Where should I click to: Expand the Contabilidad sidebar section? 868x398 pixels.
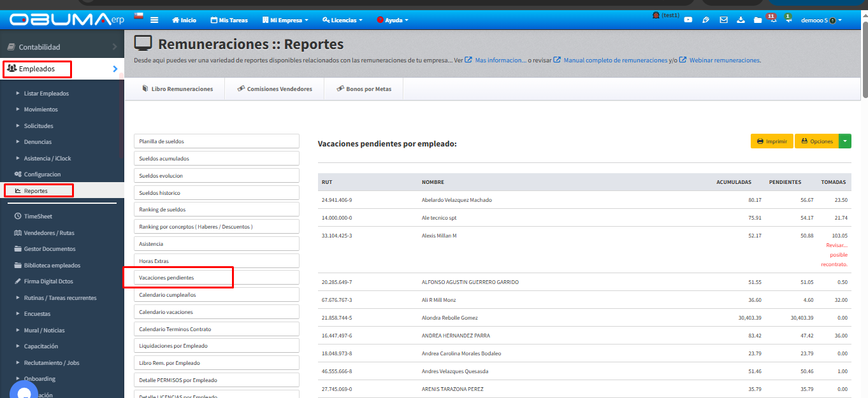[x=62, y=47]
